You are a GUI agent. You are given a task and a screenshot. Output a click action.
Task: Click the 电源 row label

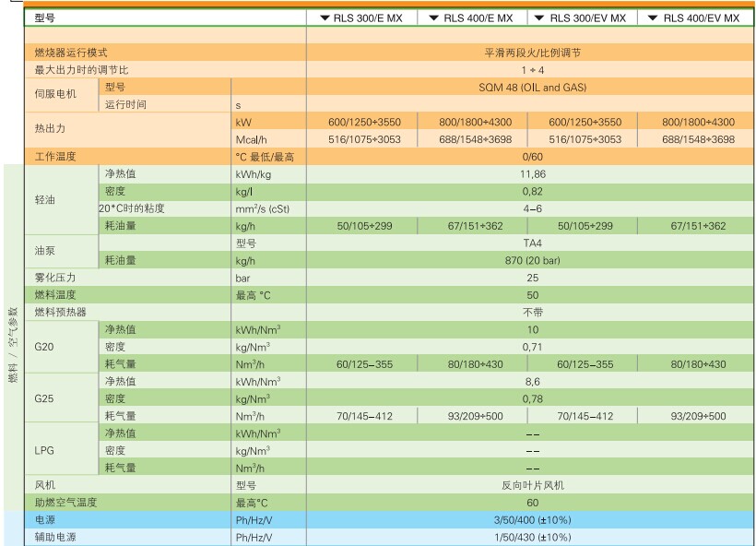pyautogui.click(x=45, y=519)
